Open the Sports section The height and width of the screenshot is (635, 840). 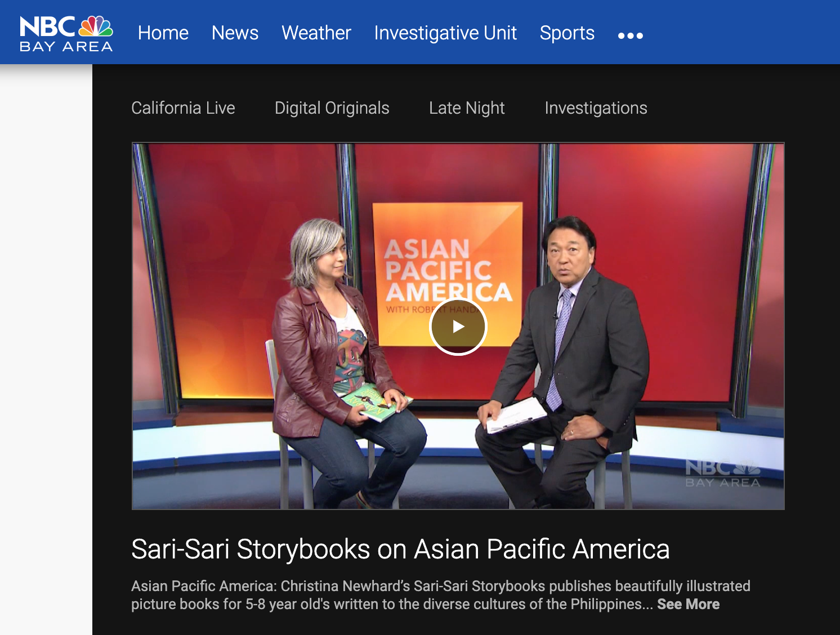tap(567, 33)
